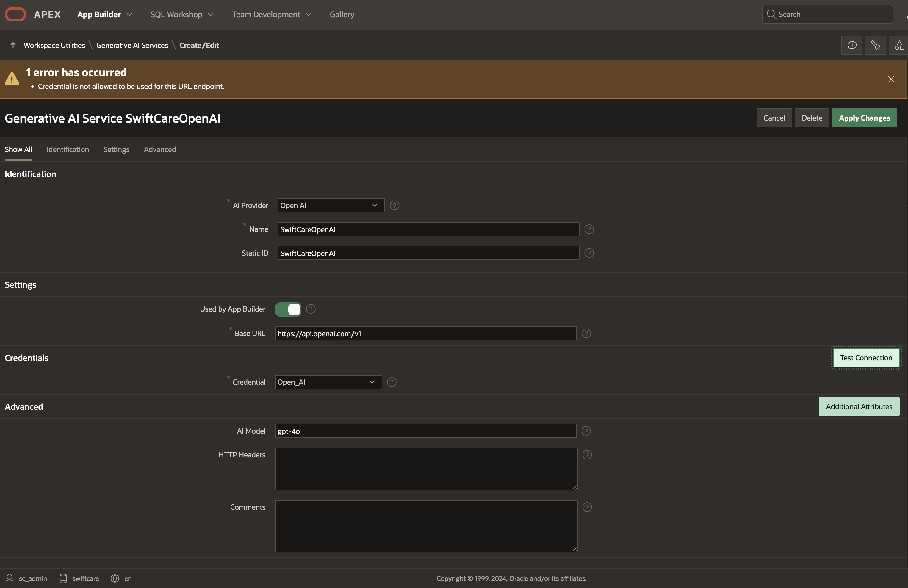Click the Static ID input field

tap(428, 253)
